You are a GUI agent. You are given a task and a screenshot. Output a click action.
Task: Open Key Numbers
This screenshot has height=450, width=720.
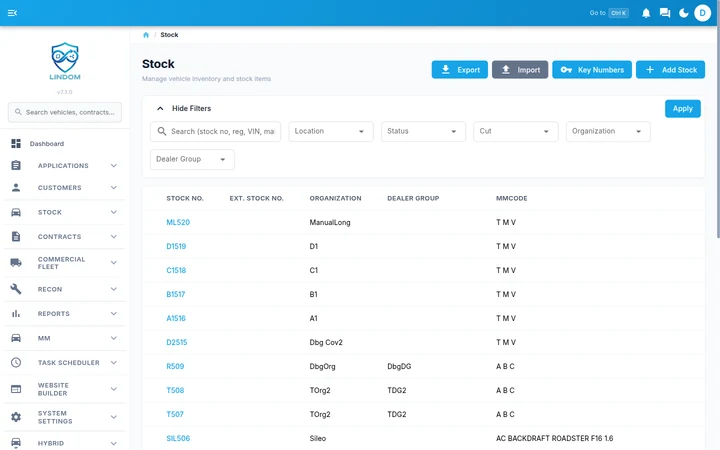[x=592, y=70]
